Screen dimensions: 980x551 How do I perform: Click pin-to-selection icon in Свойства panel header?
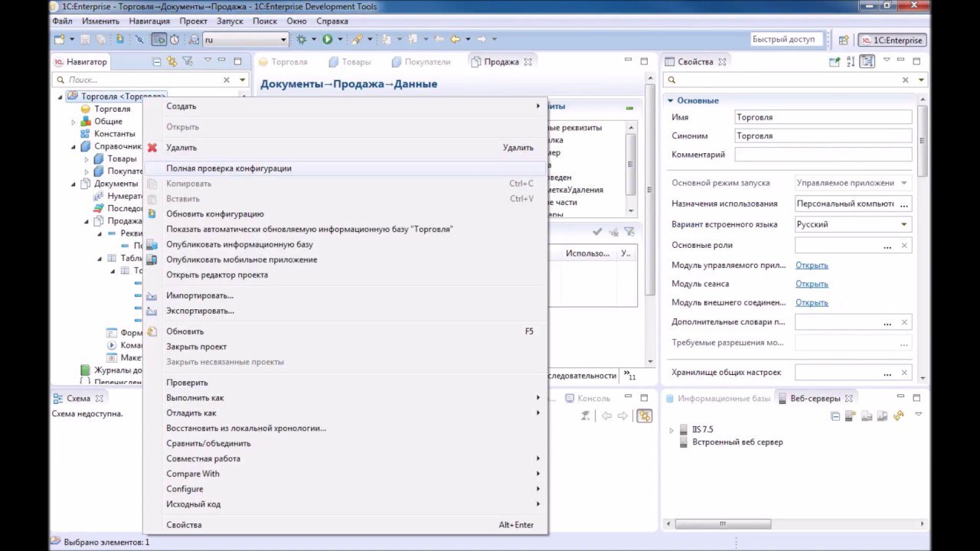(x=835, y=62)
